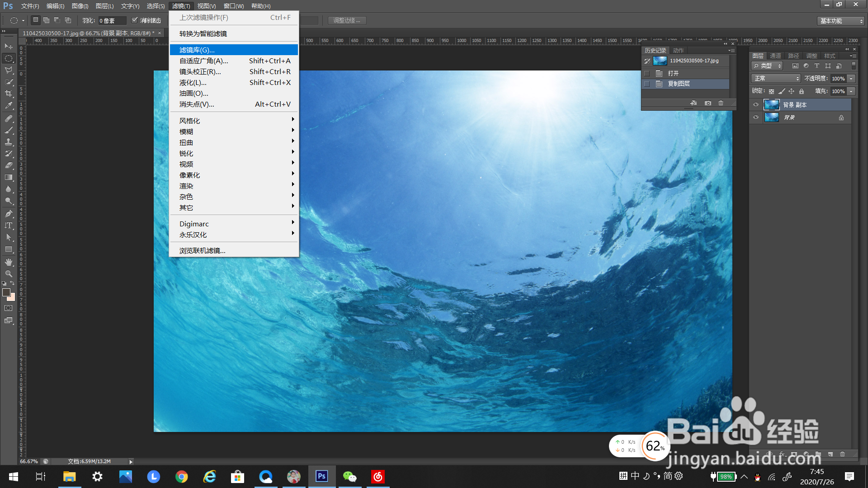The image size is (868, 488).
Task: Expand the 模糊 filter submenu
Action: pyautogui.click(x=234, y=131)
